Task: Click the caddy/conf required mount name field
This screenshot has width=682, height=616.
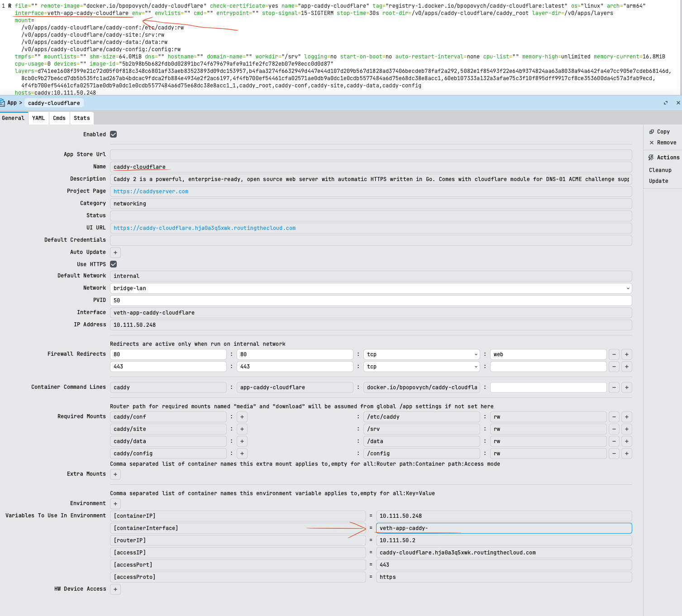Action: (x=168, y=417)
